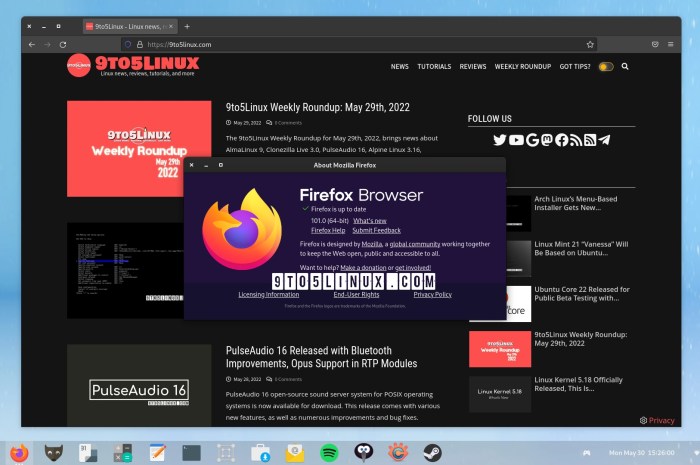Open the terminal icon in the dock
This screenshot has height=465, width=700.
192,453
